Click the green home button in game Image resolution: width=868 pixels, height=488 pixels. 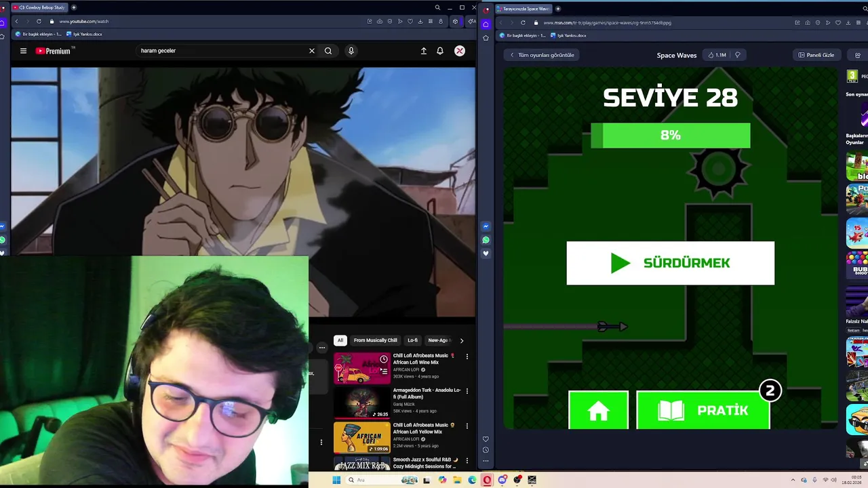point(598,410)
